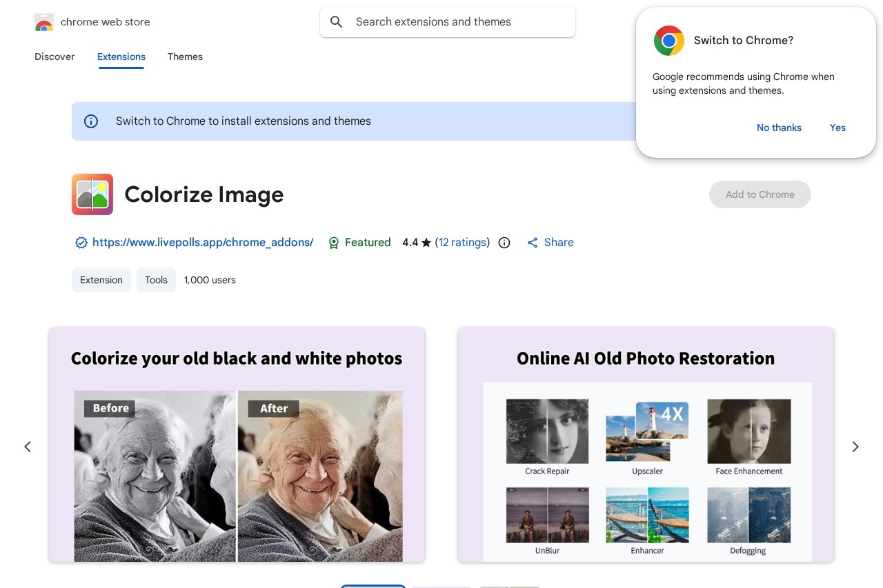Select the Extensions tab
883x588 pixels.
[121, 57]
